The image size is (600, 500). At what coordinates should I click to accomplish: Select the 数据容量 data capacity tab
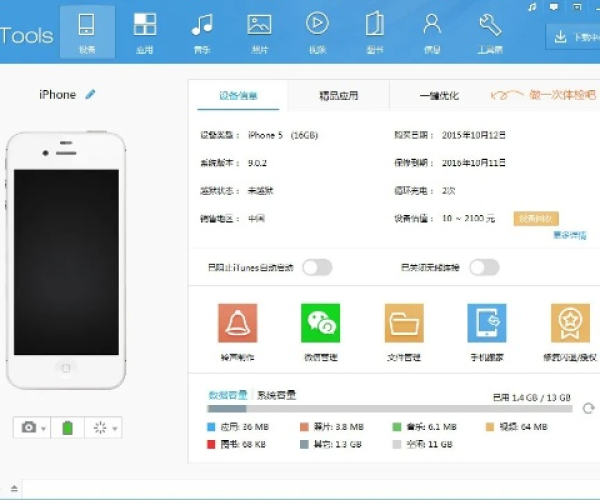pyautogui.click(x=228, y=395)
